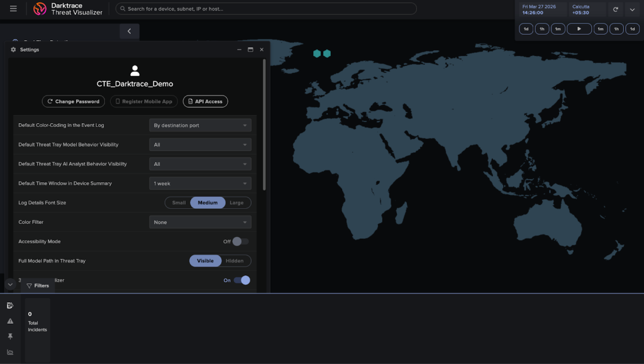
Task: Refresh the time using reload icon
Action: 615,9
